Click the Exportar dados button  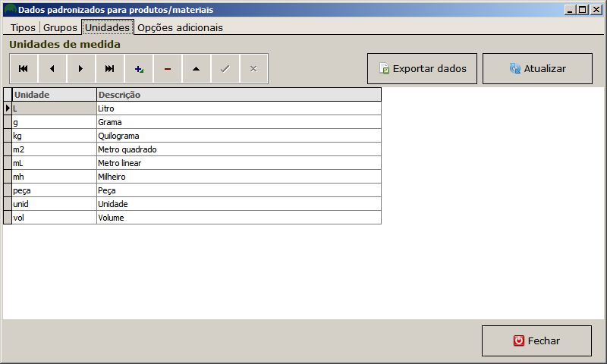pos(422,68)
